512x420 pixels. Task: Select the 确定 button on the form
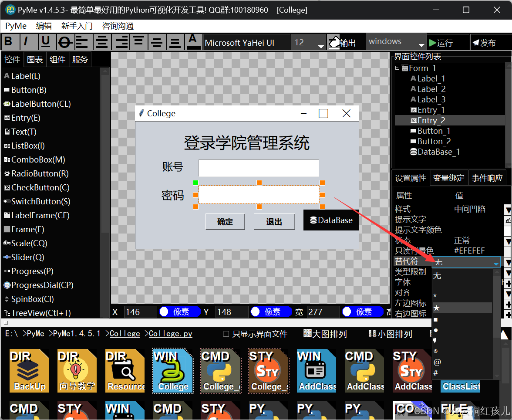[225, 222]
